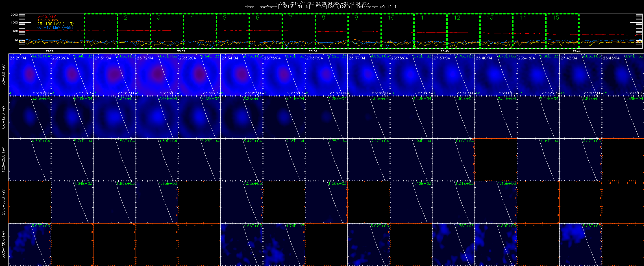Select interval 11 marker in the light curve
Screen dimensions: 644x266
424,18
